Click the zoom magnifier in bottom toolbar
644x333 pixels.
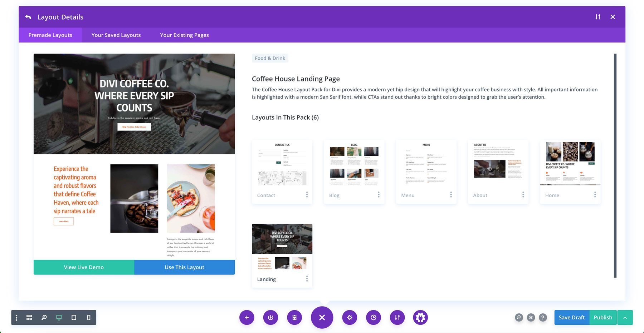44,317
